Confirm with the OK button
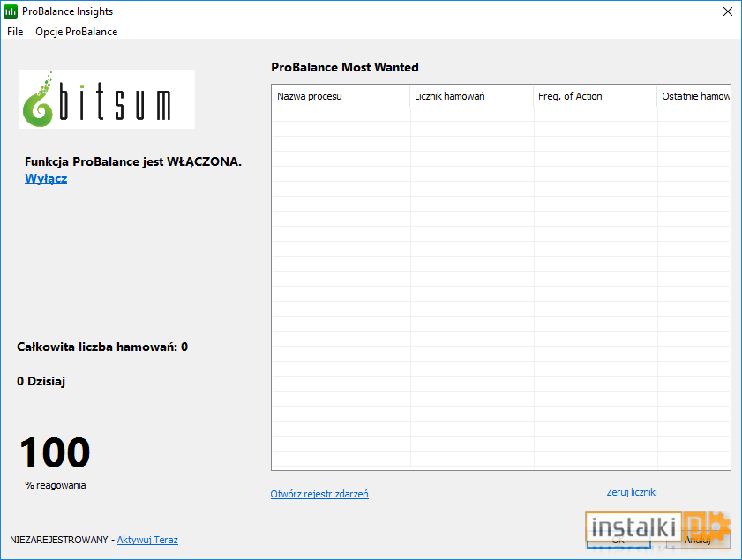Image resolution: width=742 pixels, height=560 pixels. click(618, 540)
